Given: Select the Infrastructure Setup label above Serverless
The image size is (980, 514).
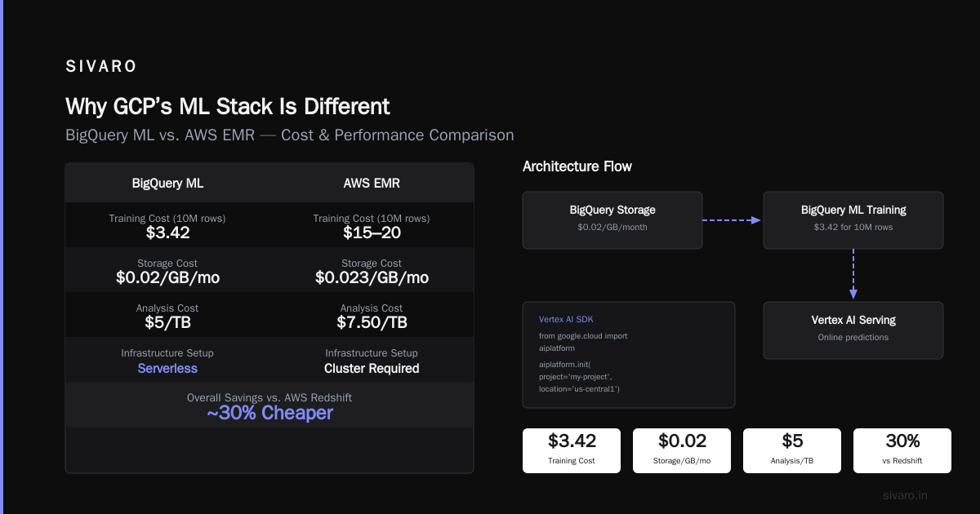Looking at the screenshot, I should tap(167, 353).
